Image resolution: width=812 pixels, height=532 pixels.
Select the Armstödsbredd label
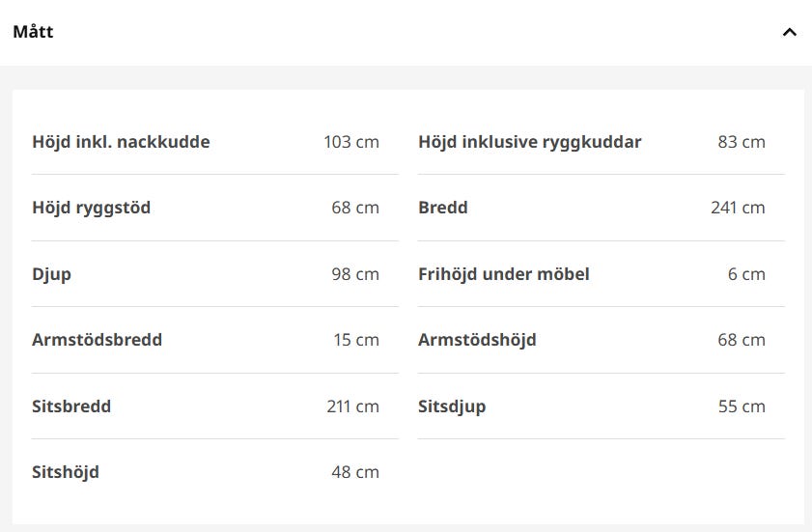point(98,340)
